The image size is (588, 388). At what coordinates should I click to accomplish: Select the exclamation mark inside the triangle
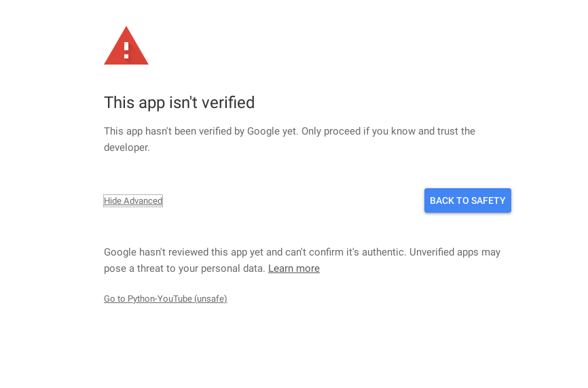coord(126,50)
